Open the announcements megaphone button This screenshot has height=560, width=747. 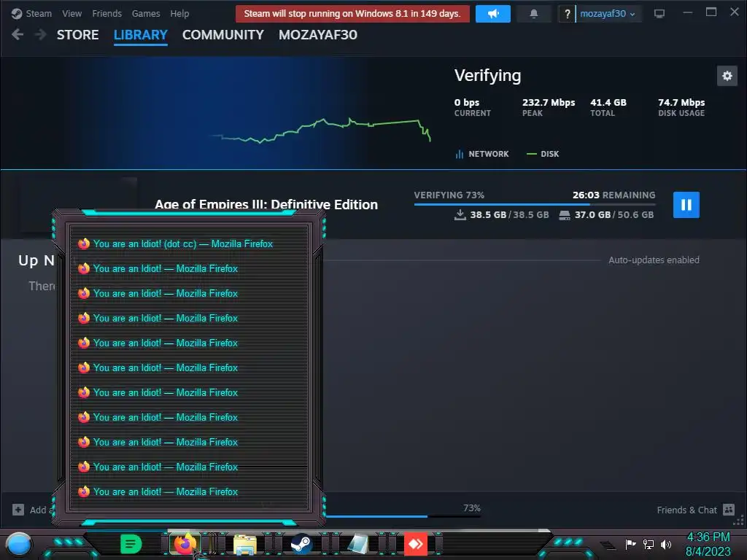point(493,14)
